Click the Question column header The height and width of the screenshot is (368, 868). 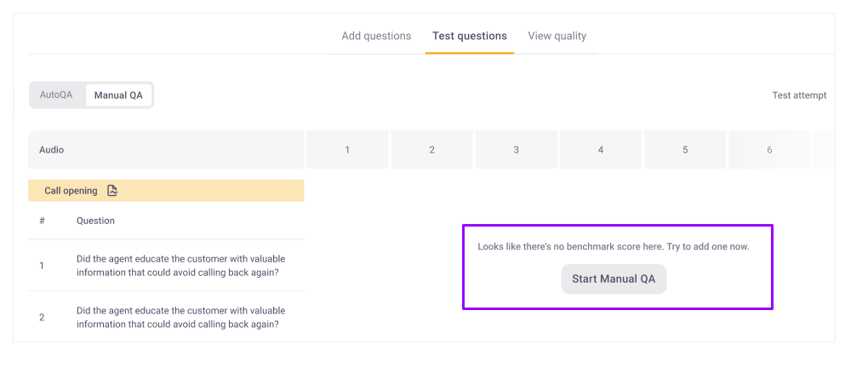(96, 221)
